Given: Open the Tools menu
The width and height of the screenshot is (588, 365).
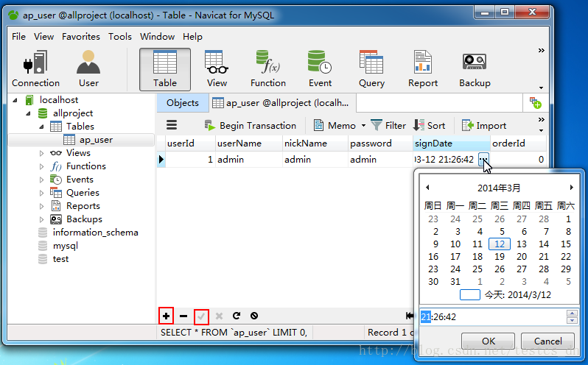Looking at the screenshot, I should pyautogui.click(x=119, y=37).
